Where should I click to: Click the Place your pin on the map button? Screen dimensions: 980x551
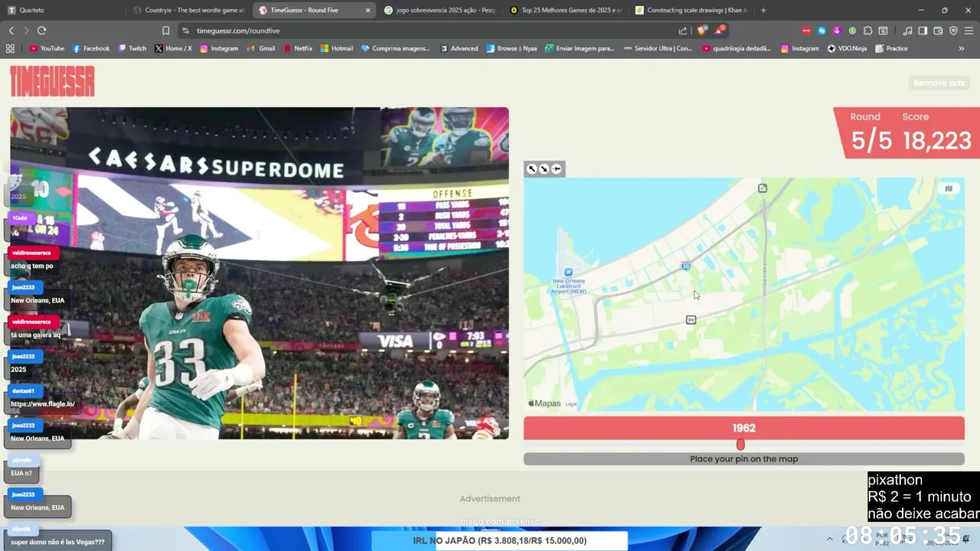743,459
